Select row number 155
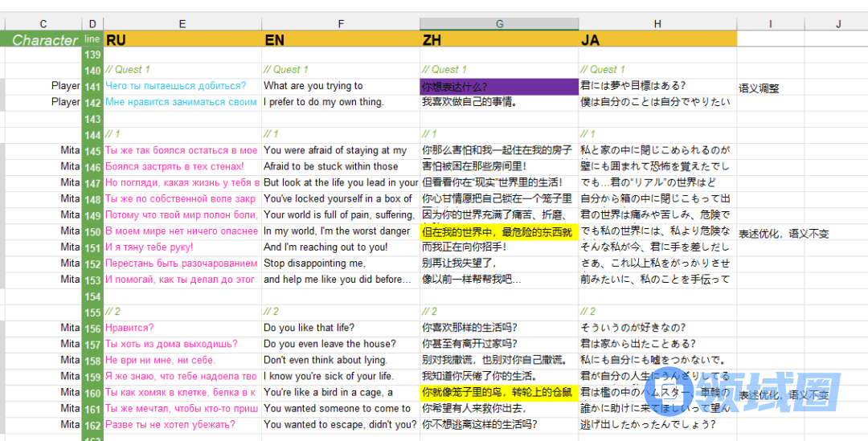The height and width of the screenshot is (441, 868). click(92, 312)
